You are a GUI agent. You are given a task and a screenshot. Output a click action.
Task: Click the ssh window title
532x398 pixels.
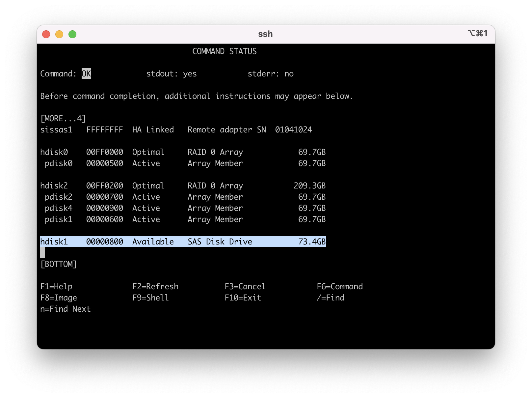pos(265,34)
